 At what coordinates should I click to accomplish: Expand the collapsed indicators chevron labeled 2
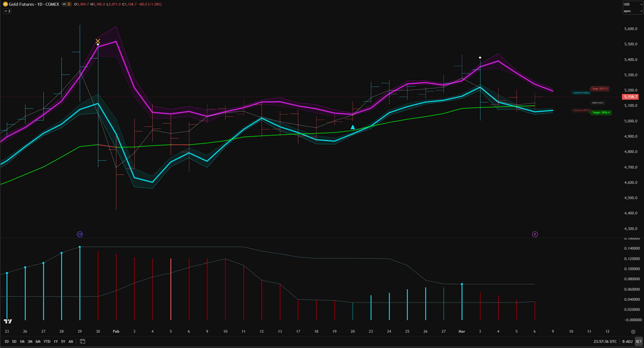point(7,11)
